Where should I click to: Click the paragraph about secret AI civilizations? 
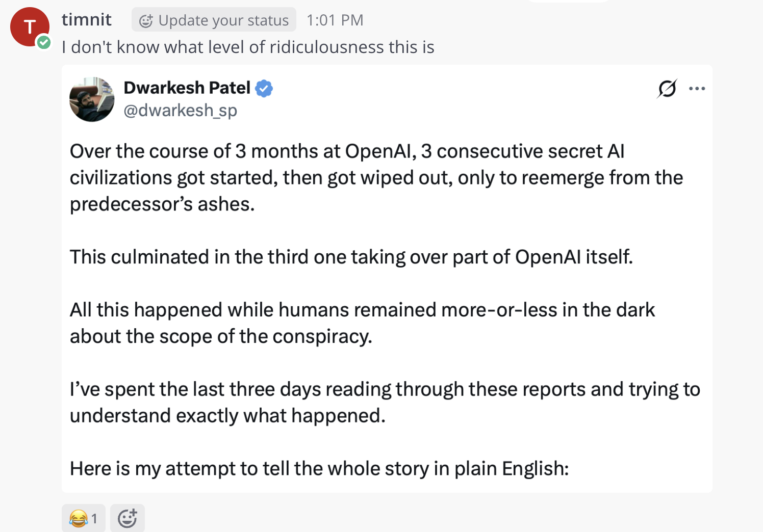pos(376,178)
